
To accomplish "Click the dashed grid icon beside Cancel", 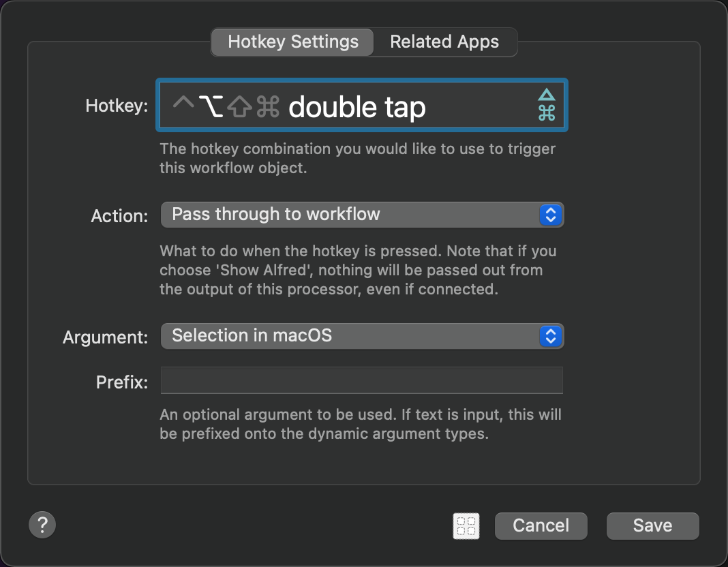I will coord(466,525).
